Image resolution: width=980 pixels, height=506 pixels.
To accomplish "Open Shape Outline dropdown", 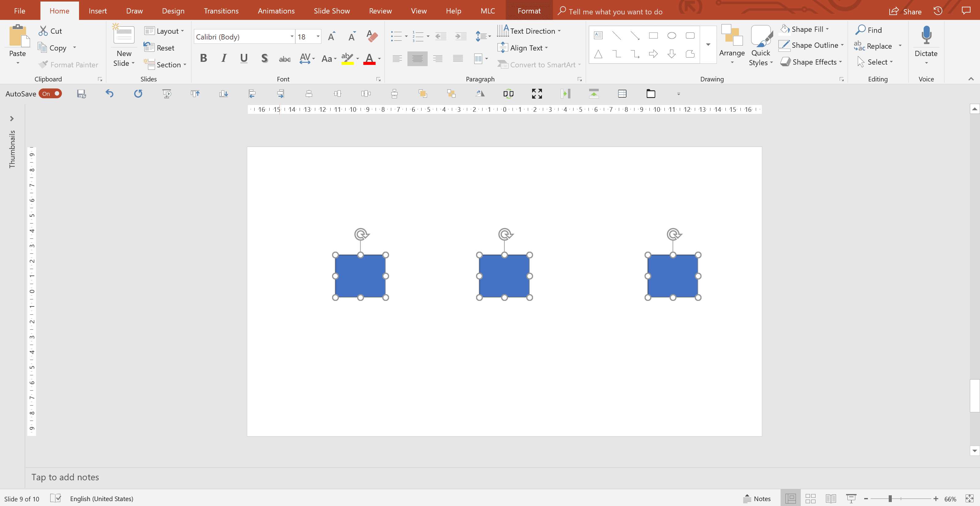I will click(x=811, y=45).
